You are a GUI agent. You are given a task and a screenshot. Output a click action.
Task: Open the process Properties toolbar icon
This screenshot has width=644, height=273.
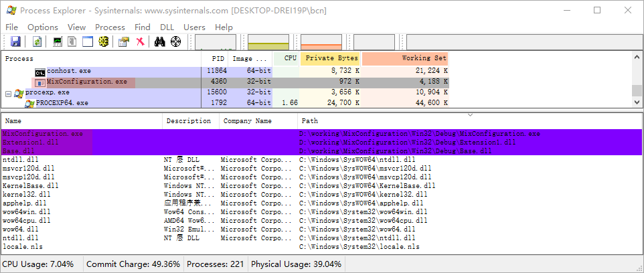124,41
